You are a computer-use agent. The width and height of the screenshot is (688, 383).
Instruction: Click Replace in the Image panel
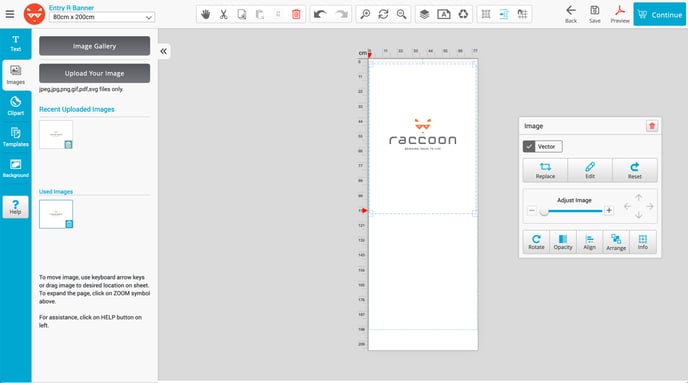[545, 170]
